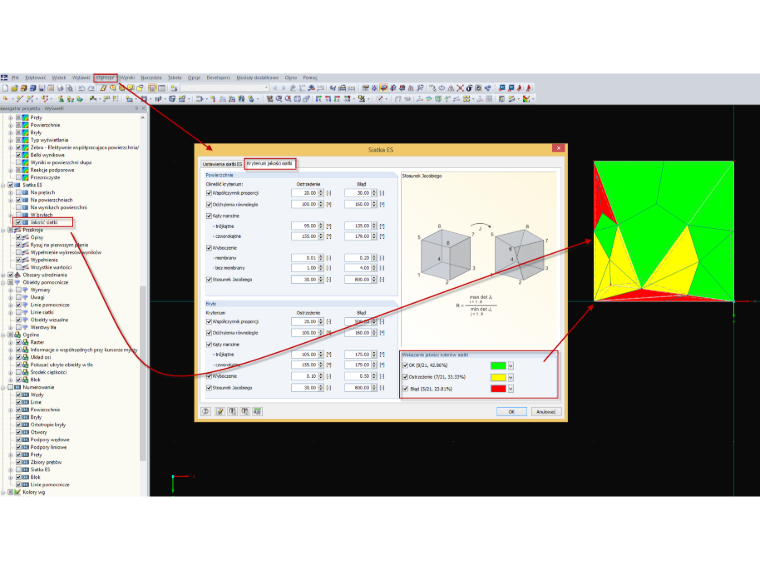Image resolution: width=760 pixels, height=570 pixels.
Task: Toggle the Błąd (5/21) checkbox
Action: (405, 388)
